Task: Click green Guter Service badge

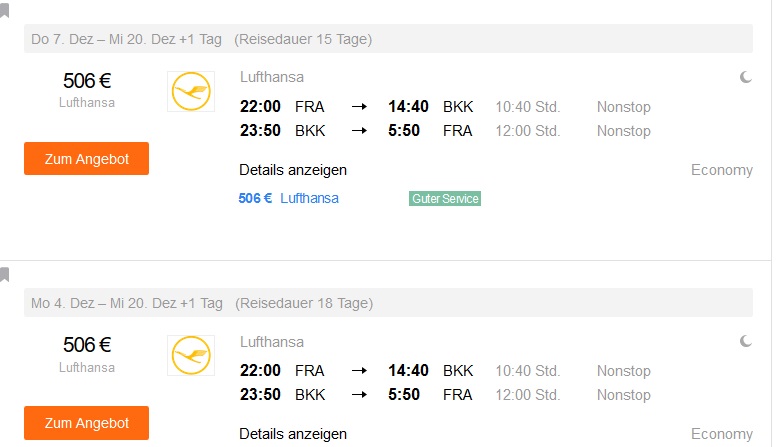Action: pos(445,199)
